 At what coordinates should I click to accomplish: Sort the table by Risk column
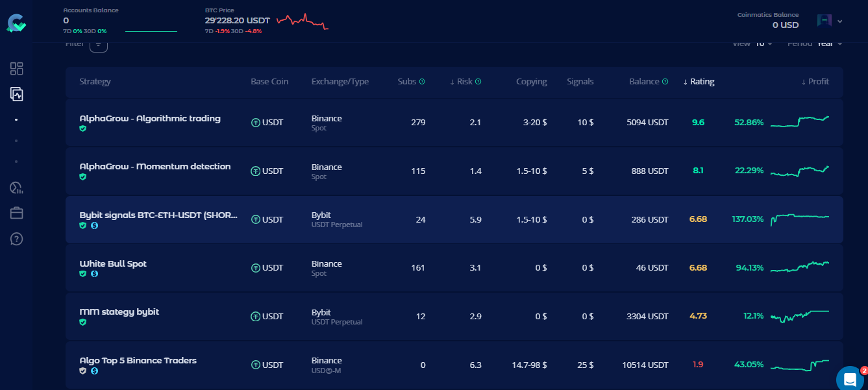pos(461,82)
